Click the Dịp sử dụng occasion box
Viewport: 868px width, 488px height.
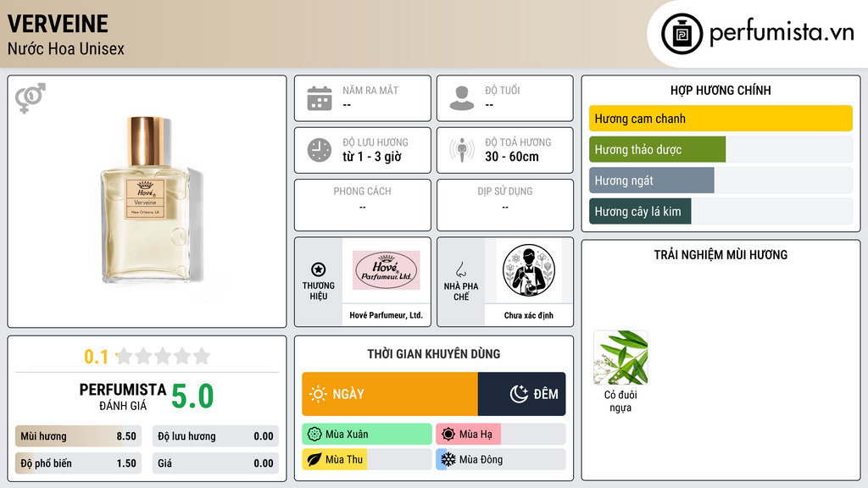pos(505,205)
